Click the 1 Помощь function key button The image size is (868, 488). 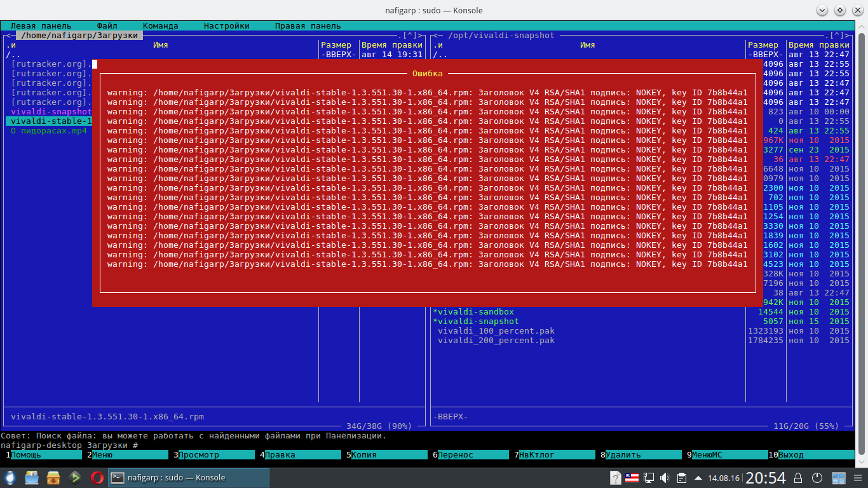pos(44,455)
